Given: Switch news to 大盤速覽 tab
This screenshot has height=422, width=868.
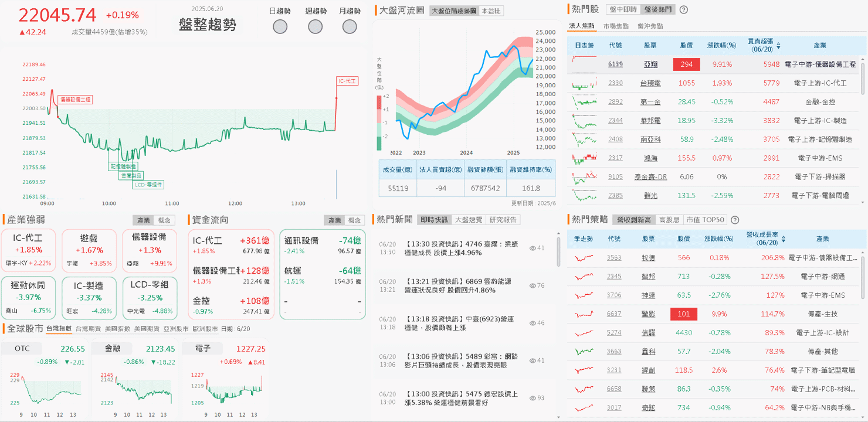Looking at the screenshot, I should pyautogui.click(x=468, y=220).
